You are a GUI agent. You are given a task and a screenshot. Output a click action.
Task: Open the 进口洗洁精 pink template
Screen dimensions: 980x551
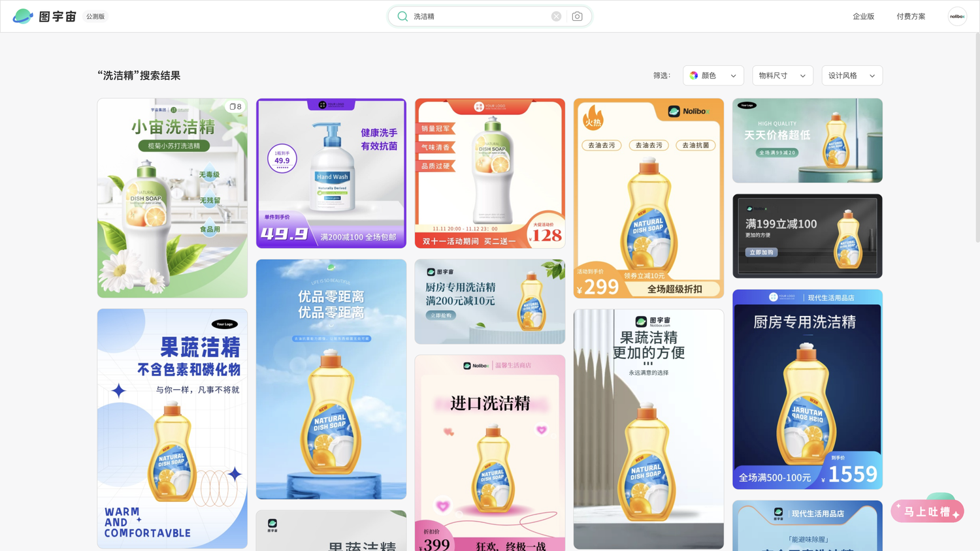[x=490, y=453]
